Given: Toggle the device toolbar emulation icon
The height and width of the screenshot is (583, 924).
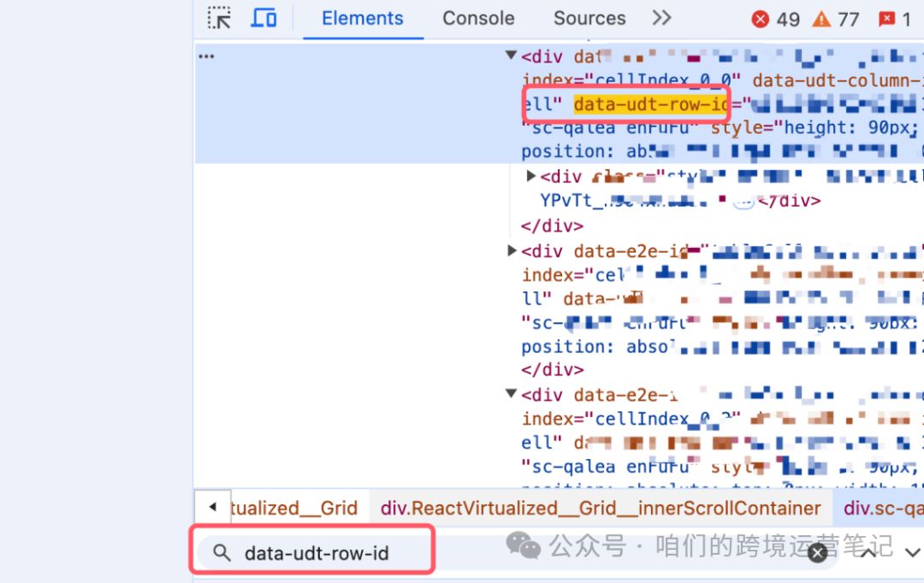Looking at the screenshot, I should click(264, 17).
